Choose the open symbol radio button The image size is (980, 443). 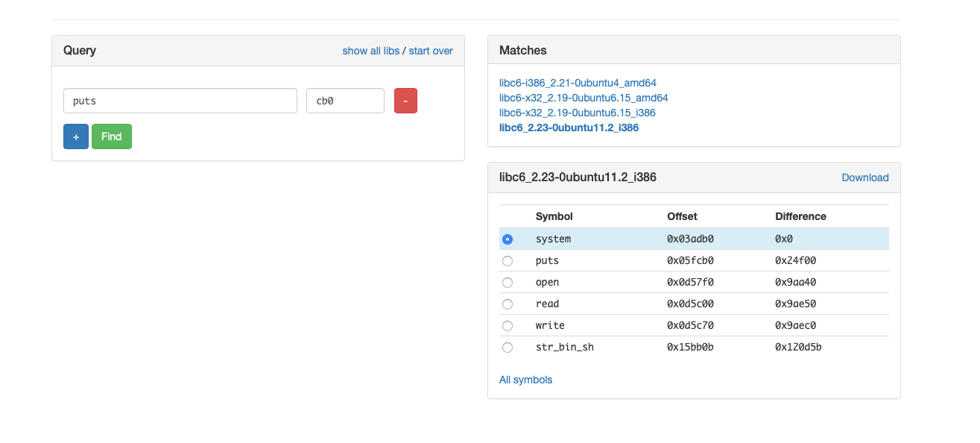508,283
